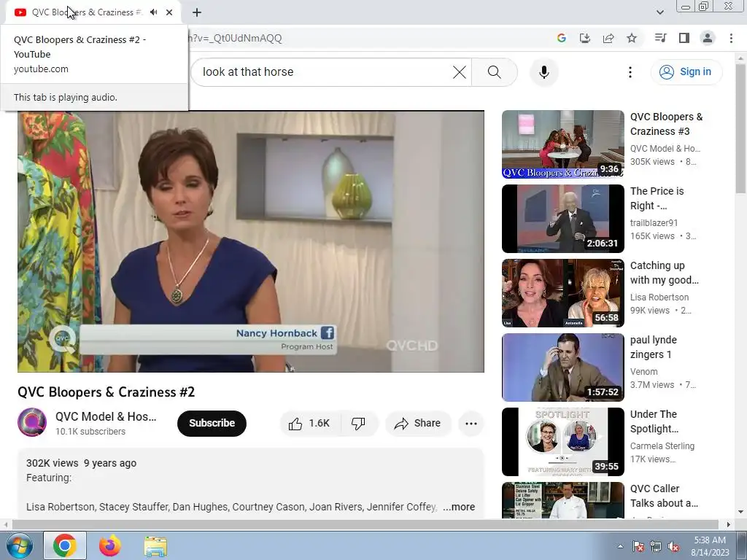Like the video with thumbs up 1.6K
Viewport: 747px width, 560px height.
311,424
